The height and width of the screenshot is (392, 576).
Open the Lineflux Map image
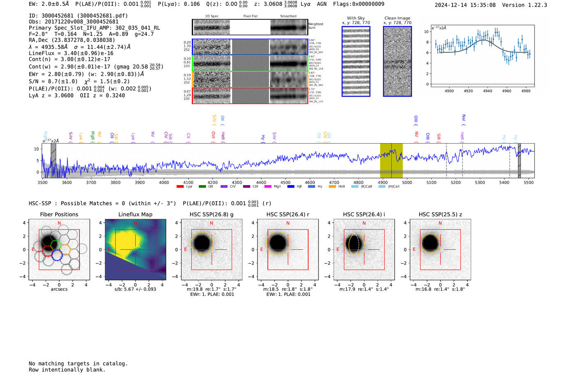click(135, 250)
